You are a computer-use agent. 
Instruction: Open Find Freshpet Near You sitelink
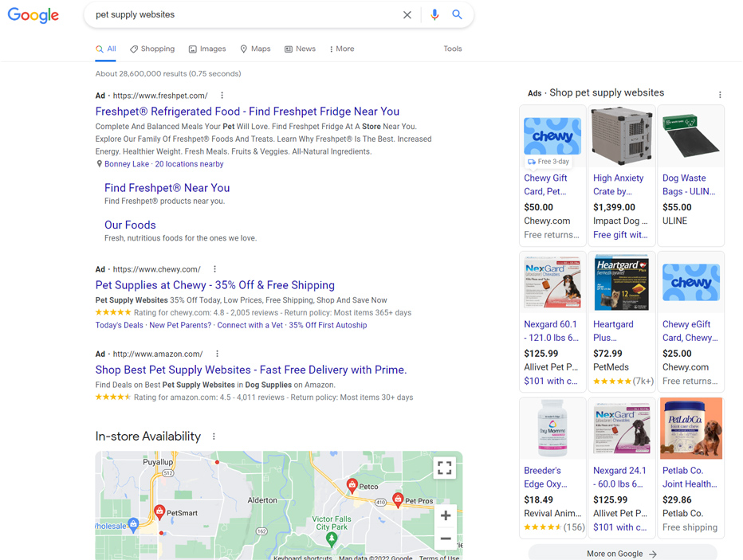pyautogui.click(x=167, y=188)
